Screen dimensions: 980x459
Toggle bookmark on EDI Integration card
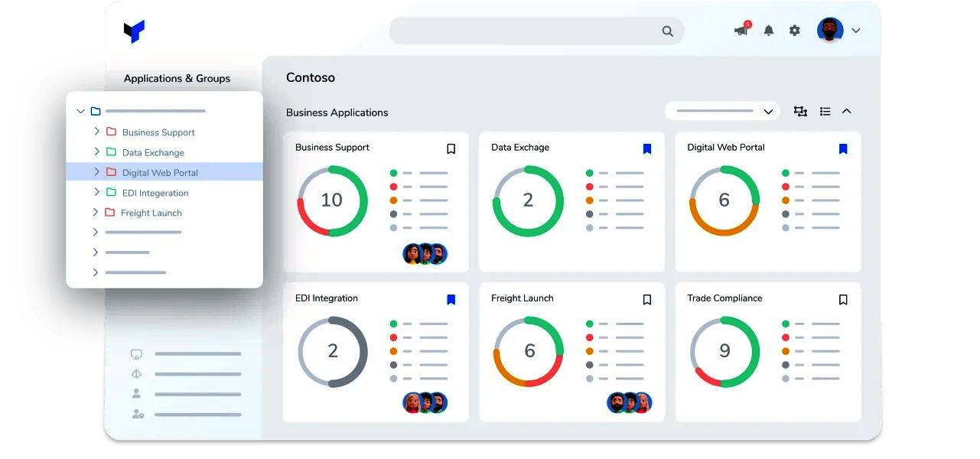tap(451, 300)
